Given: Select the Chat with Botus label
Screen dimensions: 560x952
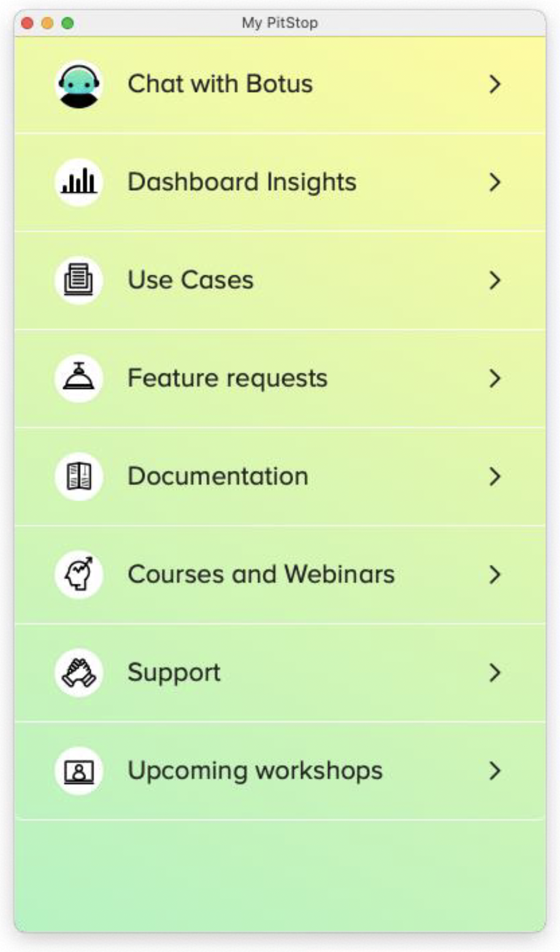Looking at the screenshot, I should point(220,84).
